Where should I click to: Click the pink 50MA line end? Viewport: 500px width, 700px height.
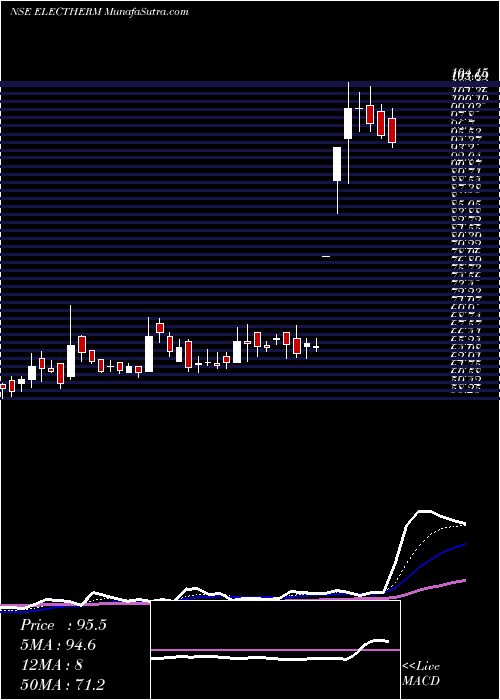464,580
